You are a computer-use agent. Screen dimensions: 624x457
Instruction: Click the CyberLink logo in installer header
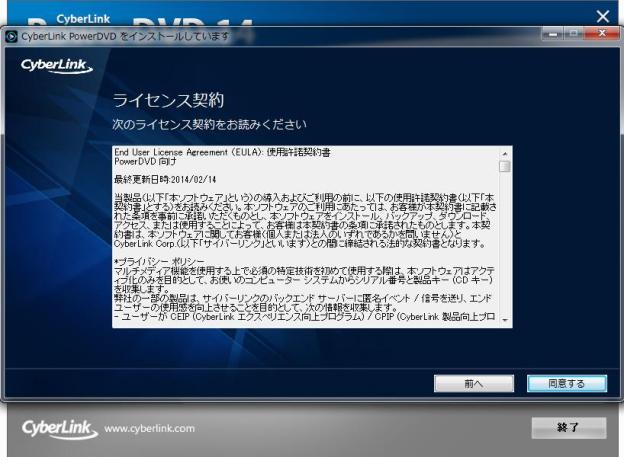tap(57, 66)
